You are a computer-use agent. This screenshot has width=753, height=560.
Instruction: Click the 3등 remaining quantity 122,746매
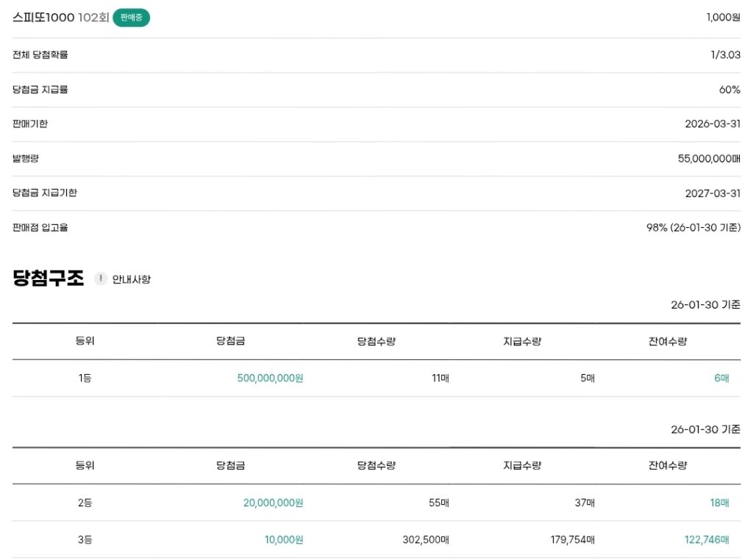(707, 539)
